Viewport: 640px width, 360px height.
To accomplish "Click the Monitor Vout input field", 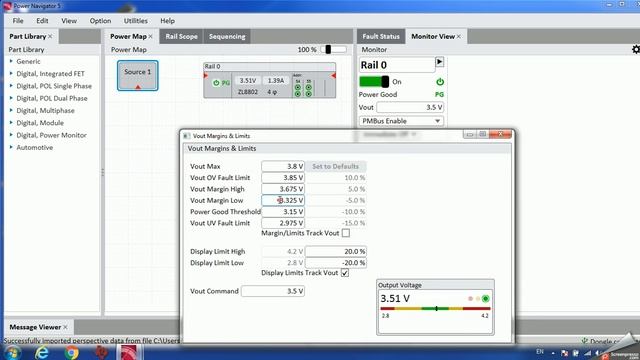I will (x=410, y=107).
